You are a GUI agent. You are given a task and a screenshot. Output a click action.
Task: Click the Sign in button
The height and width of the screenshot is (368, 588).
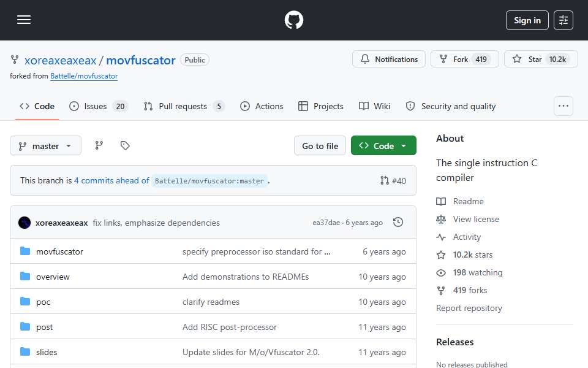tap(527, 20)
